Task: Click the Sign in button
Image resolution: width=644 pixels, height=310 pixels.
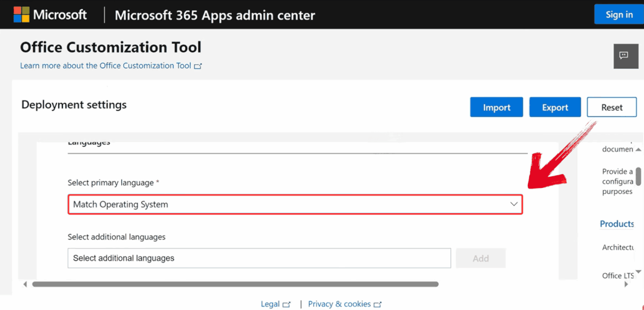Action: [619, 15]
